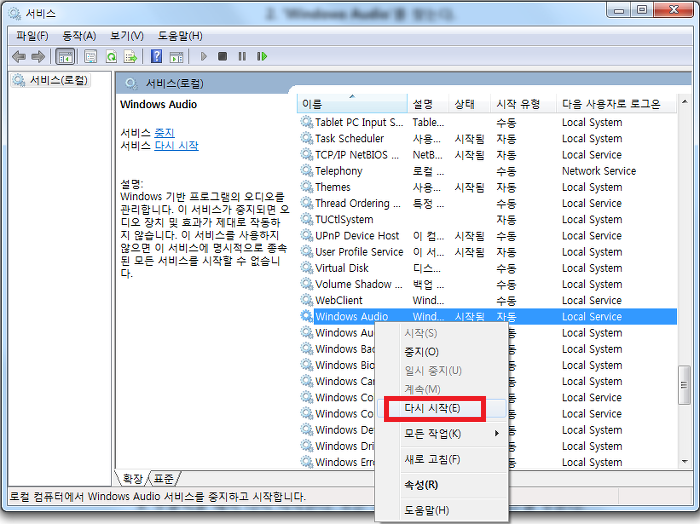Choose 도움말(H) in context menu
The image size is (700, 524).
coord(441,510)
